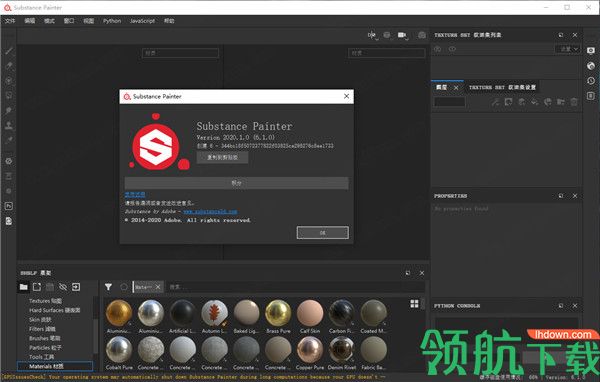The image size is (600, 382).
Task: Toggle eye visibility icon in Texture Set list
Action: pos(452,49)
